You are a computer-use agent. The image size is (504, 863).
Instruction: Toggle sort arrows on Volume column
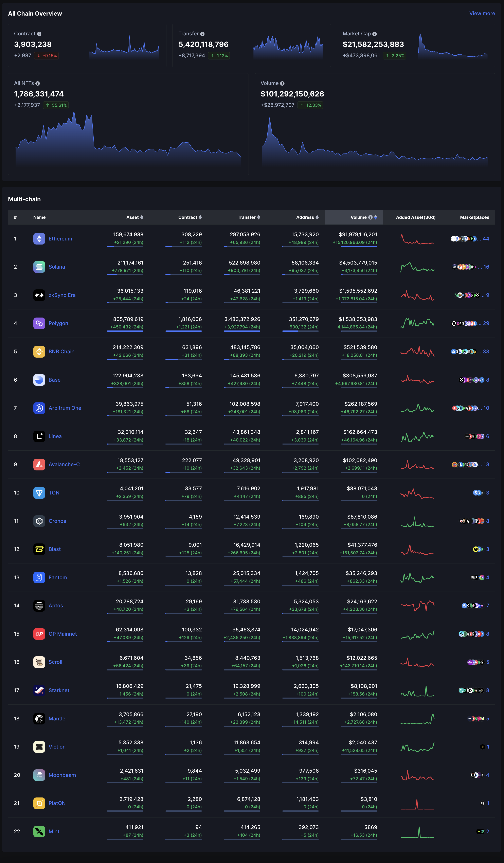tap(376, 217)
